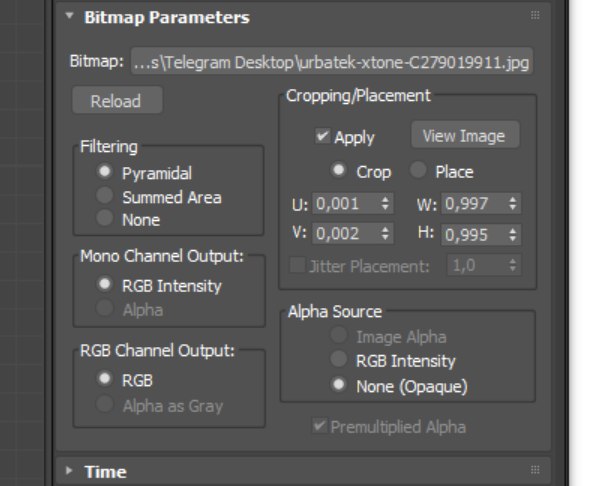589x486 pixels.
Task: Choose RGB Intensity as Alpha Source
Action: tap(338, 359)
